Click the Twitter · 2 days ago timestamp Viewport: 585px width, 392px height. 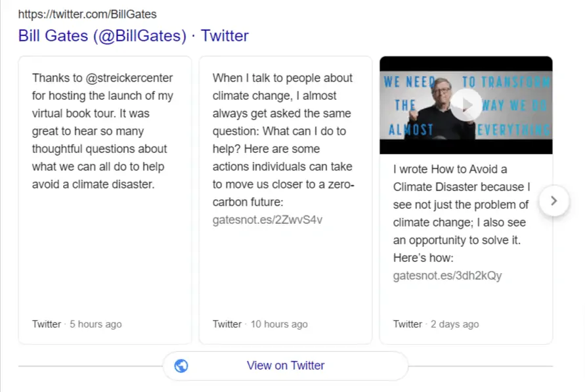(x=436, y=324)
